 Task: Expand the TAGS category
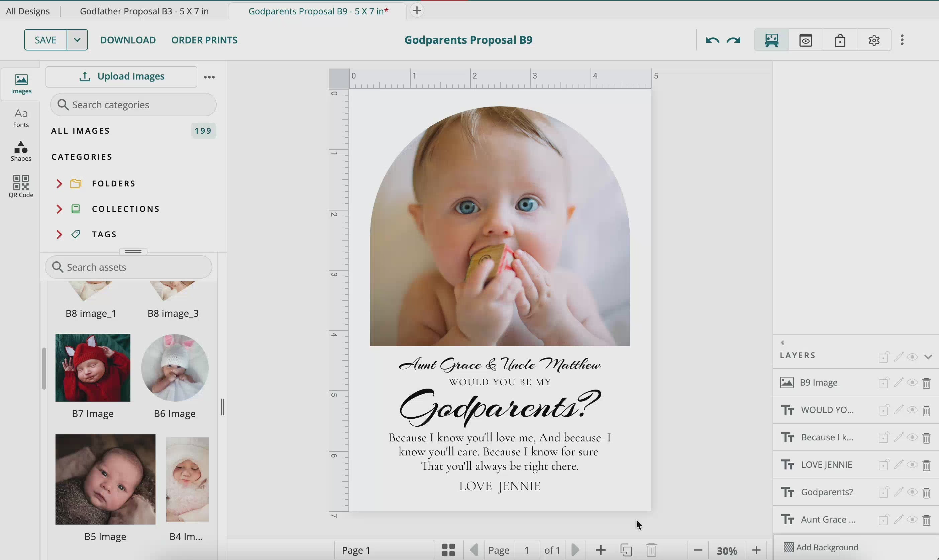[59, 234]
